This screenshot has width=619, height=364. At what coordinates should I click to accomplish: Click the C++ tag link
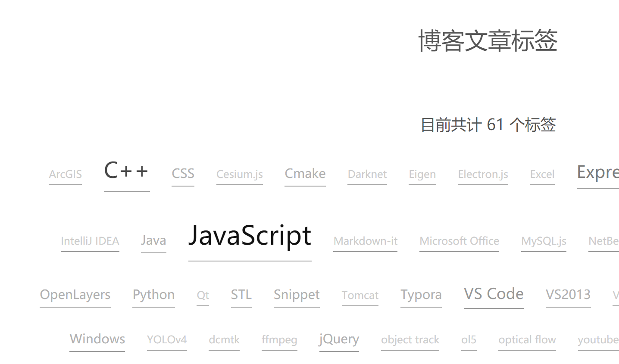(126, 171)
